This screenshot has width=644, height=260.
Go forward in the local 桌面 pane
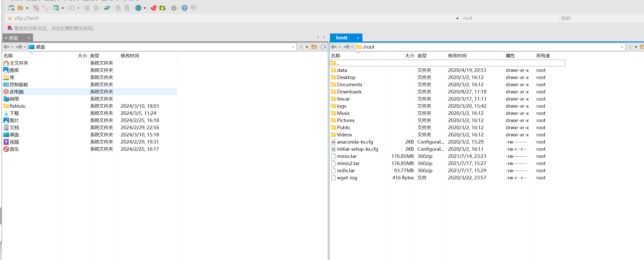pos(19,47)
